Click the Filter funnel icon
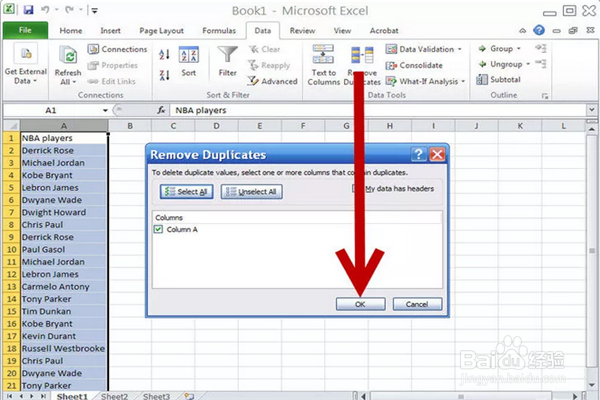 (x=228, y=54)
